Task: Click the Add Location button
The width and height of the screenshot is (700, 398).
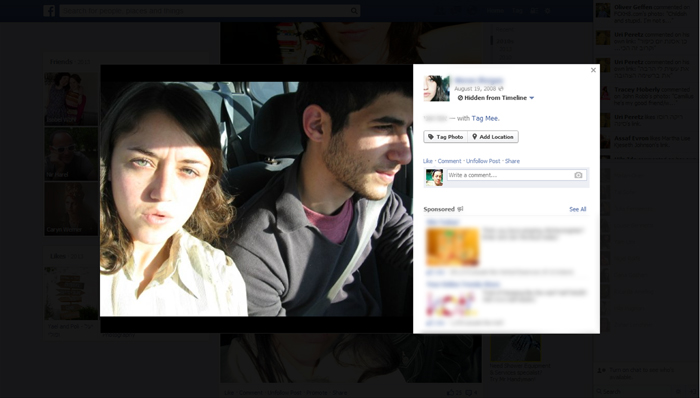Action: coord(493,137)
